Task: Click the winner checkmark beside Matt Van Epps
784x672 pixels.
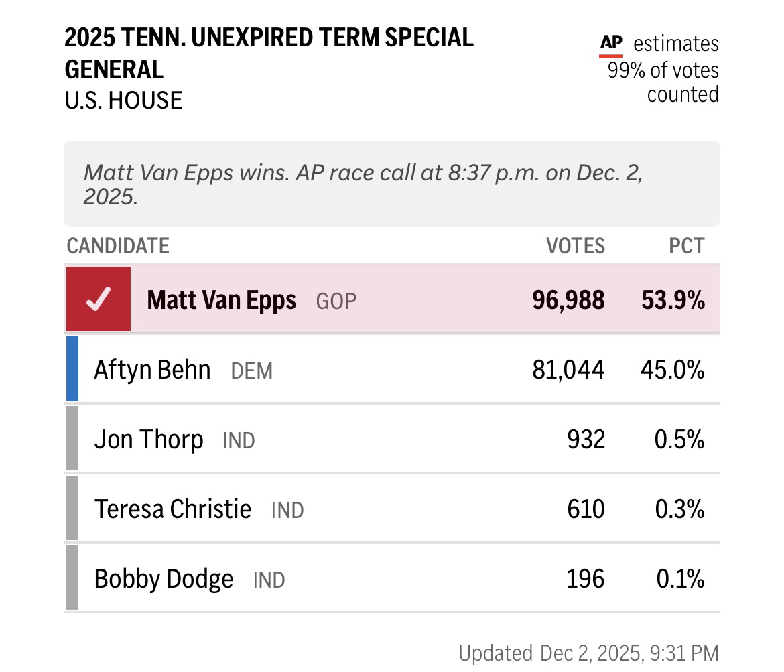Action: pyautogui.click(x=99, y=299)
